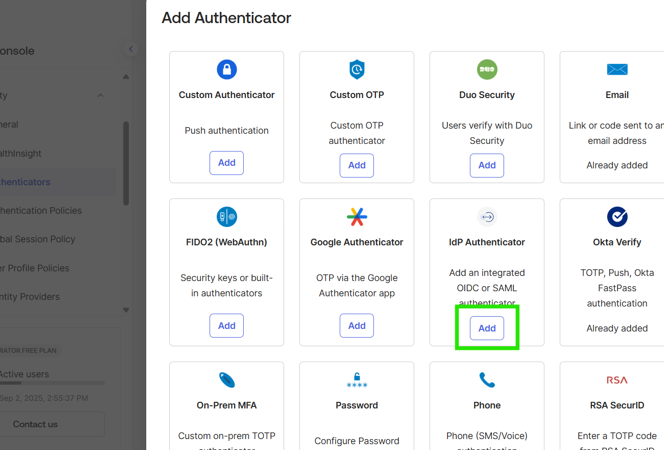This screenshot has height=450, width=664.
Task: Collapse the sidebar with the chevron button
Action: tap(131, 49)
